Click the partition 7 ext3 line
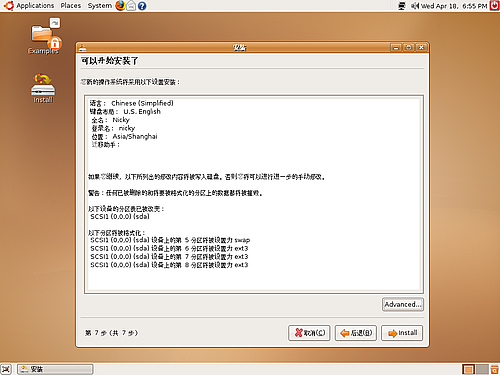 pos(169,257)
